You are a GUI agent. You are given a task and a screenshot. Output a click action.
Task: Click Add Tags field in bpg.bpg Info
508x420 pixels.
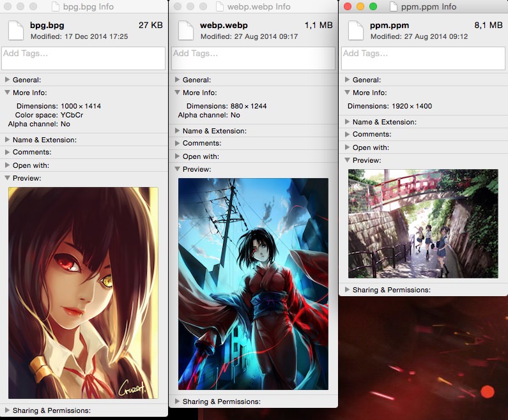[x=83, y=58]
